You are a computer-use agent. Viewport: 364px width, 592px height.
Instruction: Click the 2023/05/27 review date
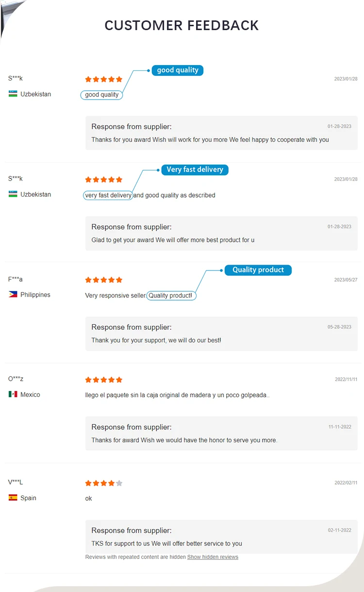pyautogui.click(x=346, y=280)
